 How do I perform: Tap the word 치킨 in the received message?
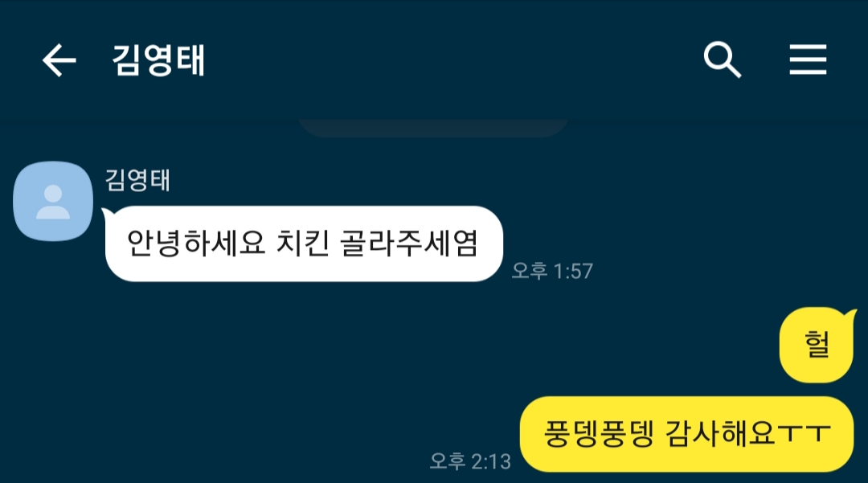click(x=302, y=243)
